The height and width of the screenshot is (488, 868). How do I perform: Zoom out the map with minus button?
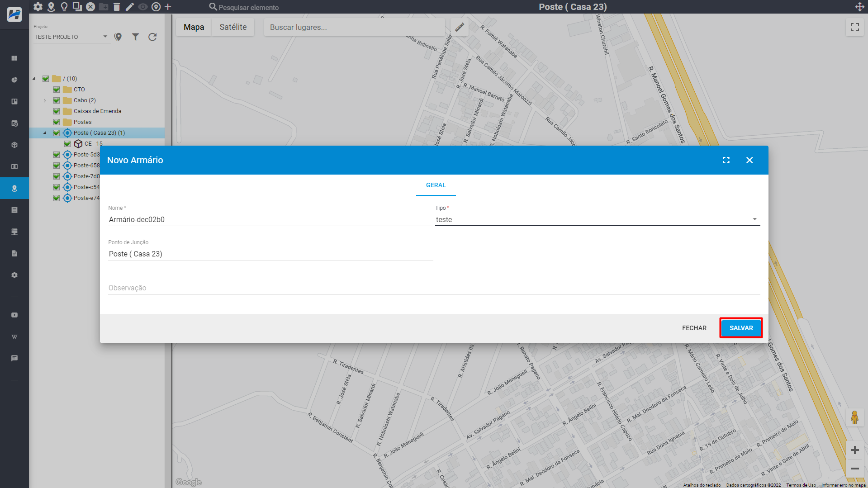(854, 469)
